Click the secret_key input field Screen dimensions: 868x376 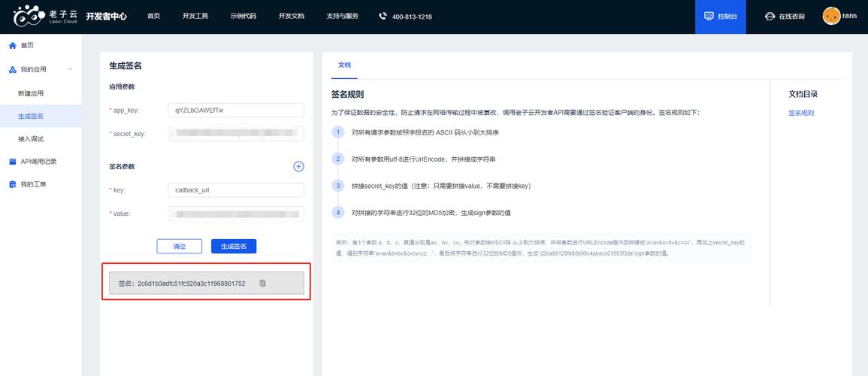tap(237, 133)
